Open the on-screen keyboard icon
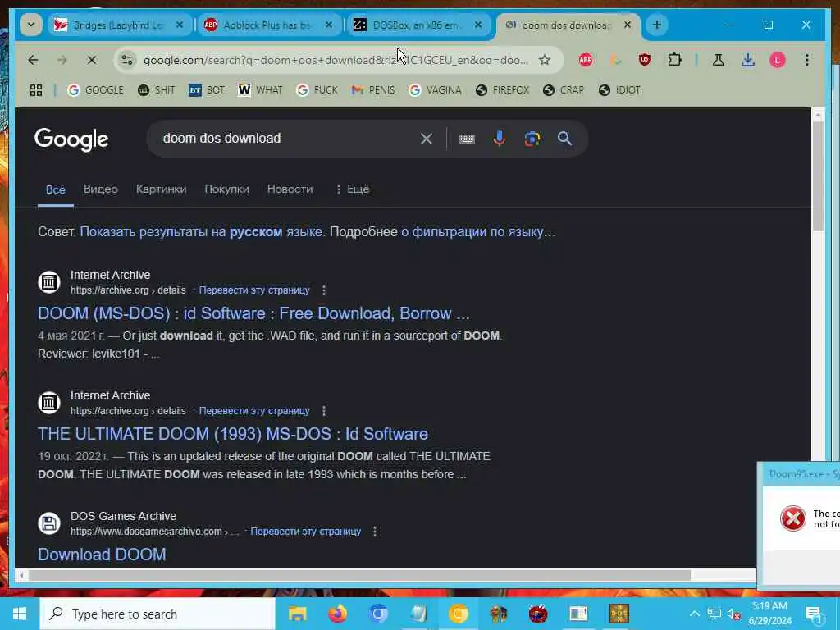Viewport: 840px width, 630px height. click(x=467, y=139)
